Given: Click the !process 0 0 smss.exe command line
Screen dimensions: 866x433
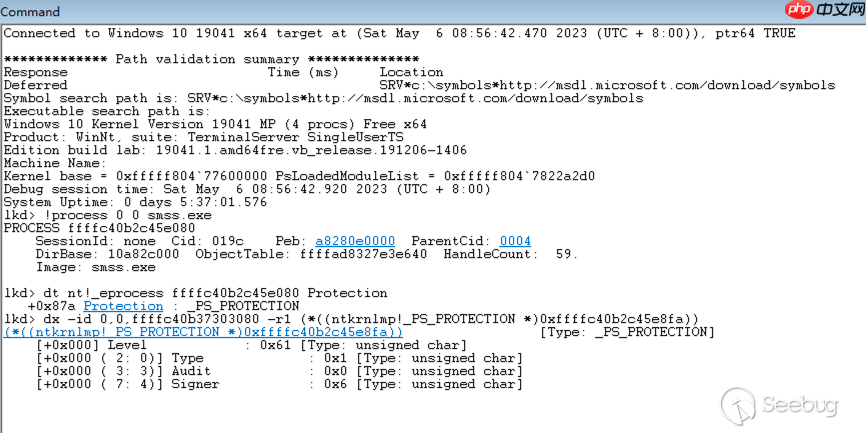Looking at the screenshot, I should point(107,215).
